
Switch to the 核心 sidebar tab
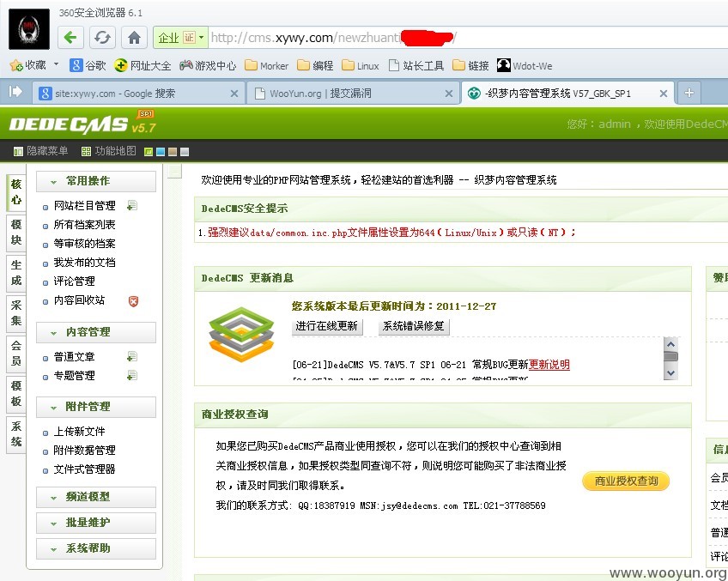pyautogui.click(x=16, y=192)
